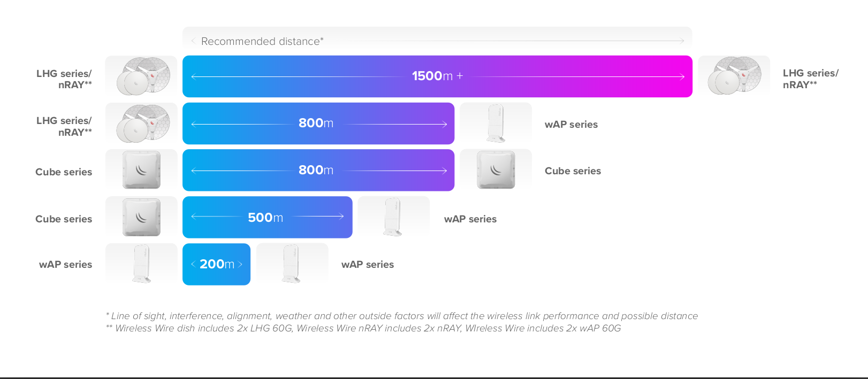Click the 1500m + gradient distance bar
Viewport: 868px width, 379px height.
click(x=437, y=76)
